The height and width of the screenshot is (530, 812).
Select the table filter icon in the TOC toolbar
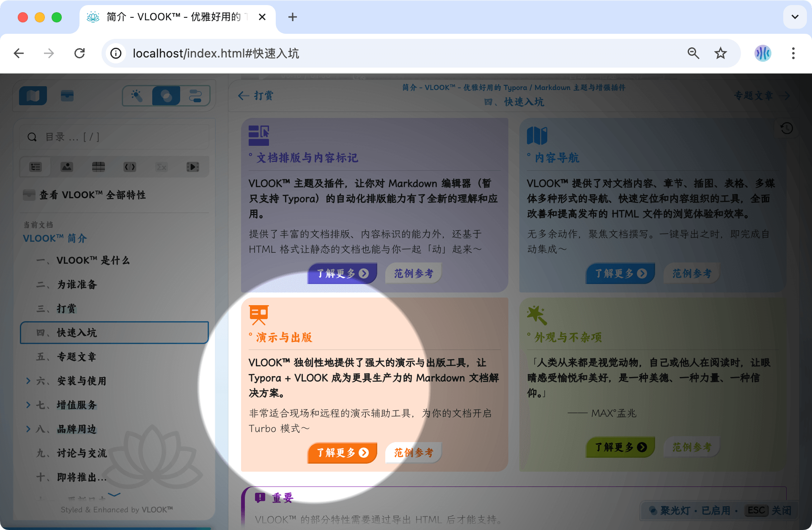point(98,167)
